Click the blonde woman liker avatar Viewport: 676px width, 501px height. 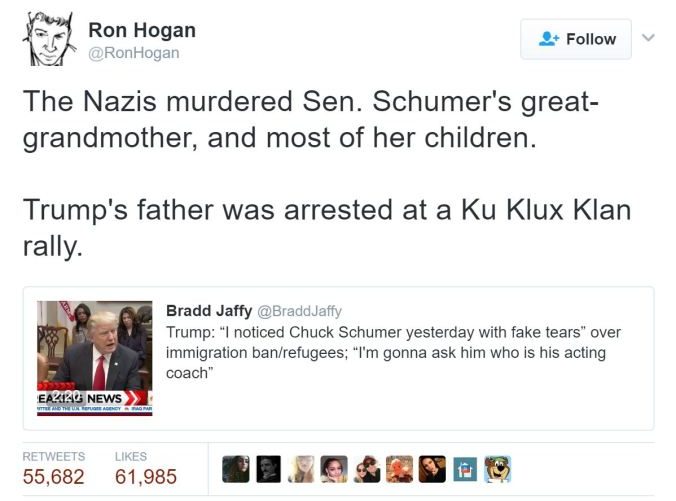pyautogui.click(x=301, y=469)
